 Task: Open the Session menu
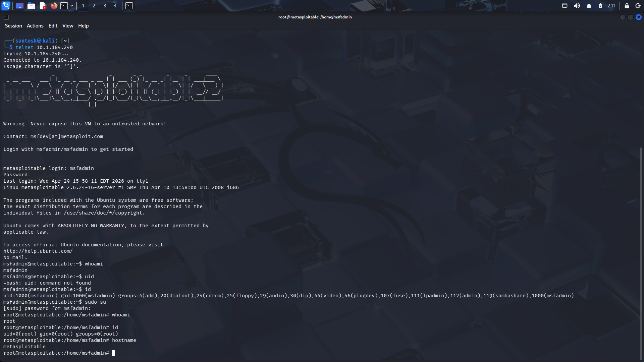pyautogui.click(x=13, y=26)
